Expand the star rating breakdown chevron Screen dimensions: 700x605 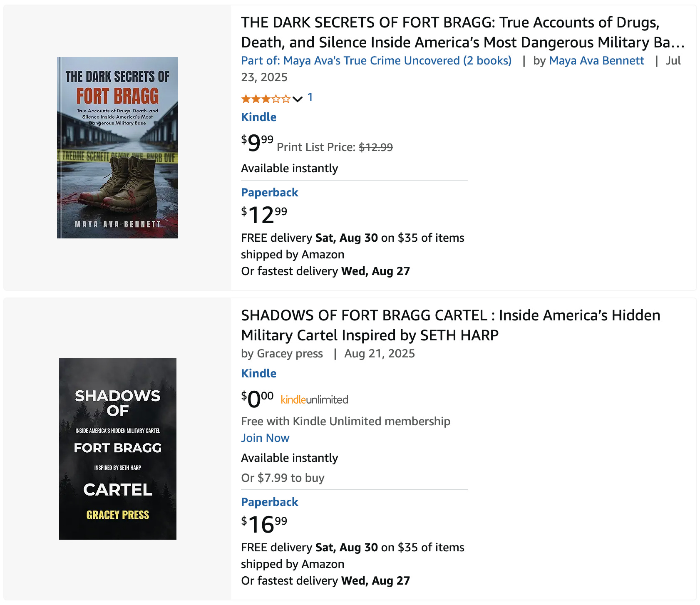point(298,99)
